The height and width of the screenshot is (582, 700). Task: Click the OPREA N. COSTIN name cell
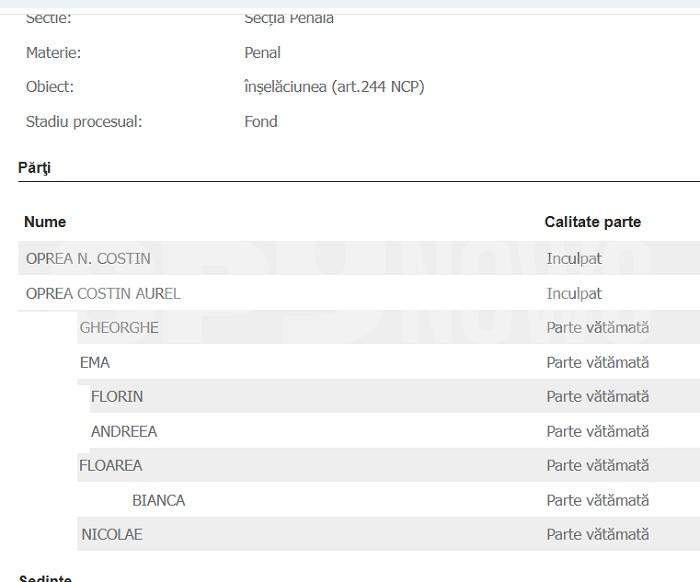click(88, 259)
